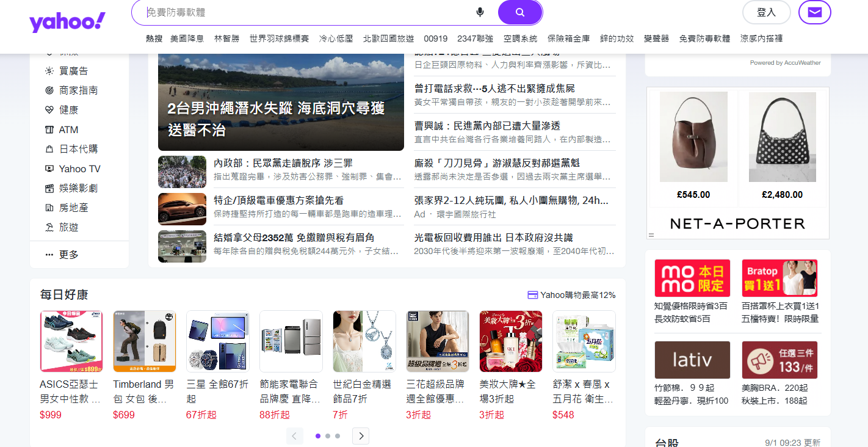Image resolution: width=868 pixels, height=447 pixels.
Task: Open 房地產 real estate sidebar item
Action: click(x=73, y=208)
